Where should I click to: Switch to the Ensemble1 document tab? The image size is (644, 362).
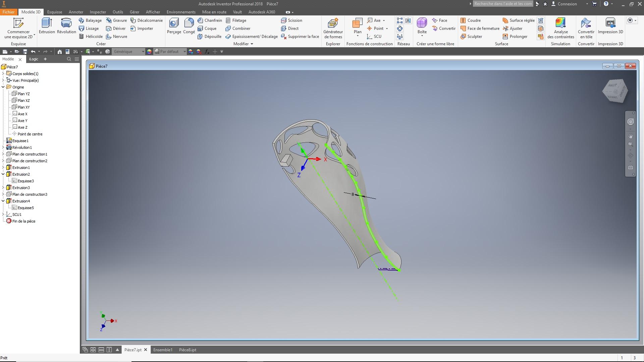click(163, 350)
